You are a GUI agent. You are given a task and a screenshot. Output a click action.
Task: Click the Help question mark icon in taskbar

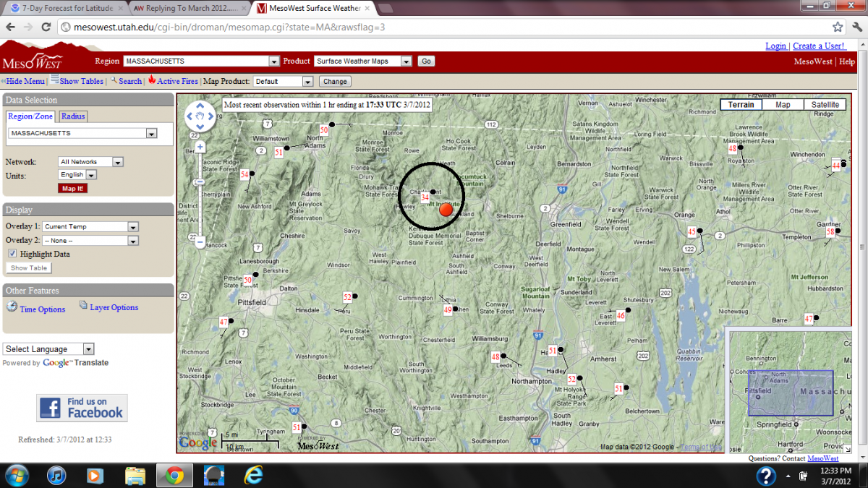766,475
